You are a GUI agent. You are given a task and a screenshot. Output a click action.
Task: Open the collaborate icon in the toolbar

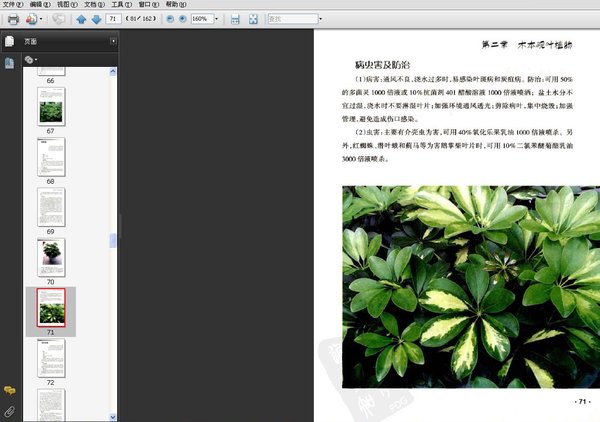click(31, 19)
